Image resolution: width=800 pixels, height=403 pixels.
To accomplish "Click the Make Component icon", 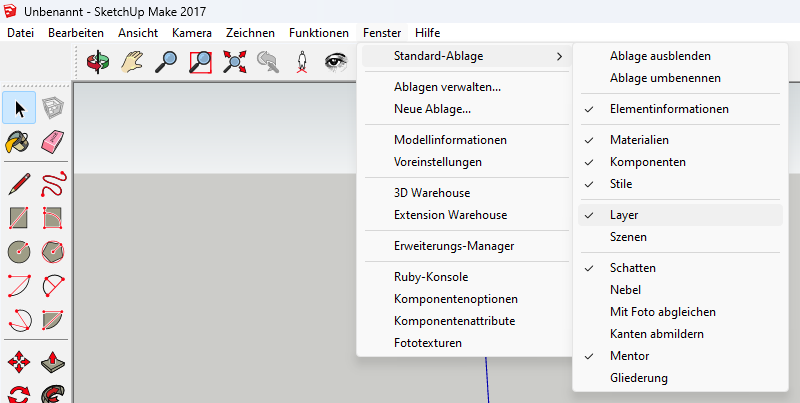I will click(53, 108).
